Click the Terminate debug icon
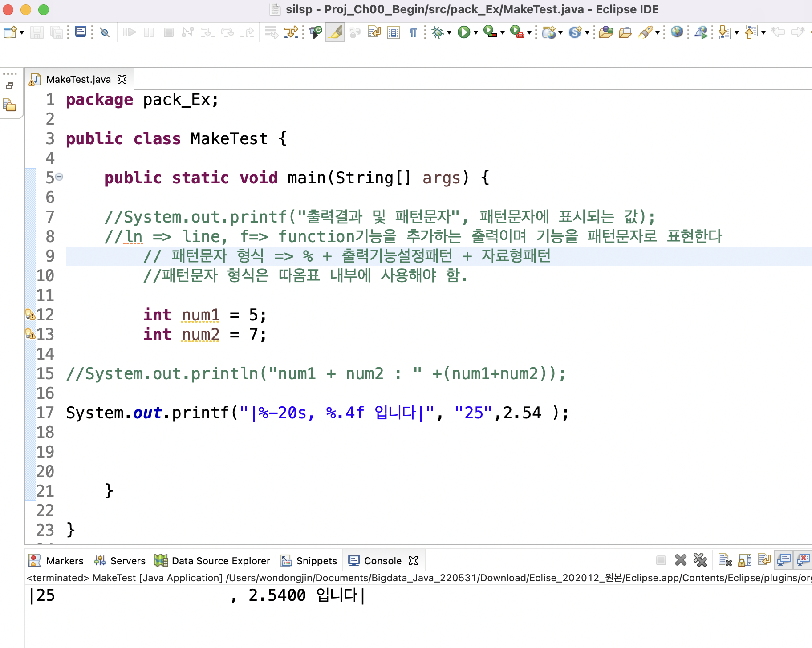This screenshot has height=648, width=812. point(168,32)
